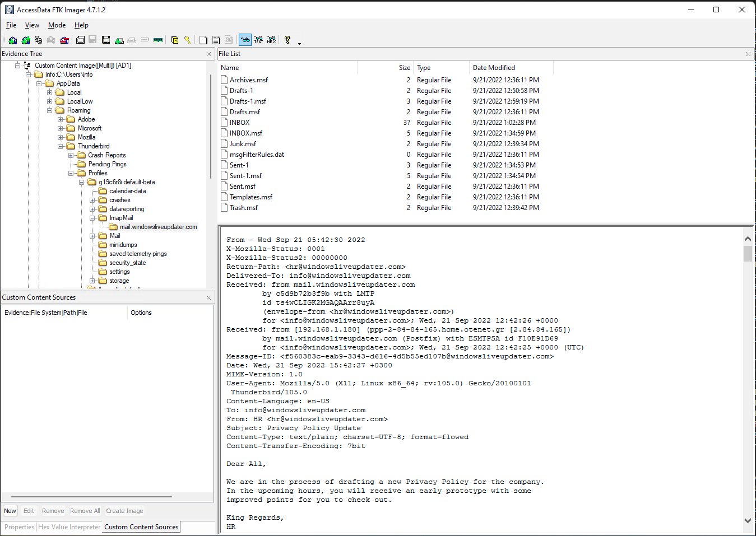Click the folder icon beside Mozilla
The width and height of the screenshot is (756, 536).
[x=71, y=137]
